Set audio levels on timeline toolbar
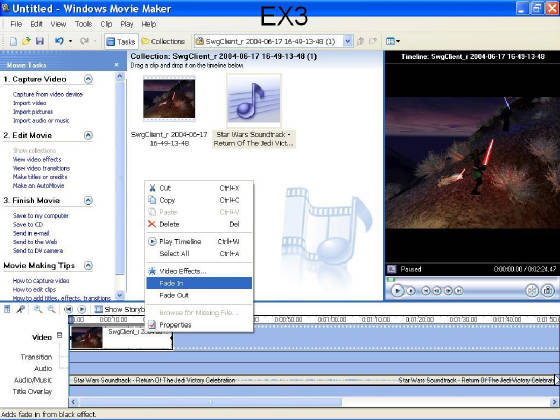The image size is (560, 420). 7,309
